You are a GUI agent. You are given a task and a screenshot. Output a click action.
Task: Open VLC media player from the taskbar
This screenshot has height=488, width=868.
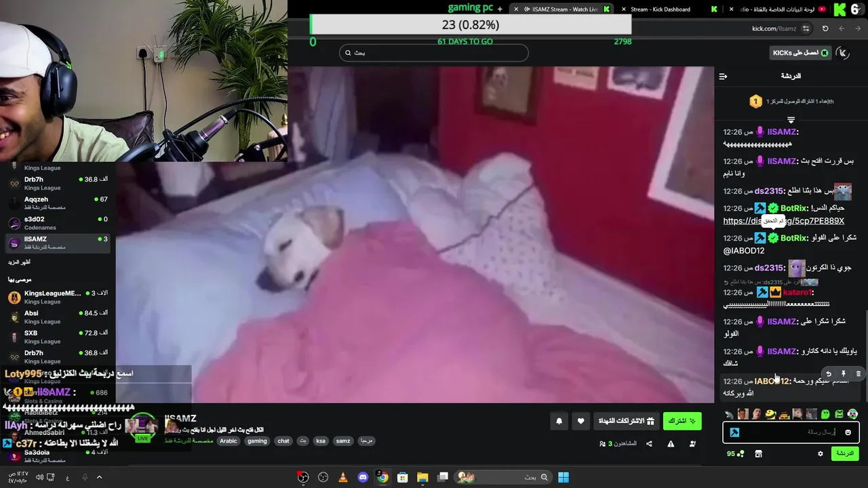pos(343,477)
